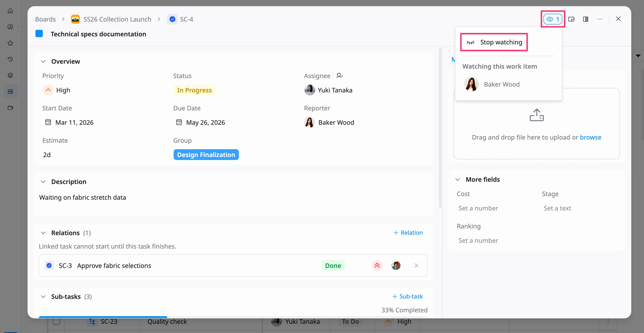Click the browse link to upload
Viewport: 644px width, 333px height.
[590, 137]
